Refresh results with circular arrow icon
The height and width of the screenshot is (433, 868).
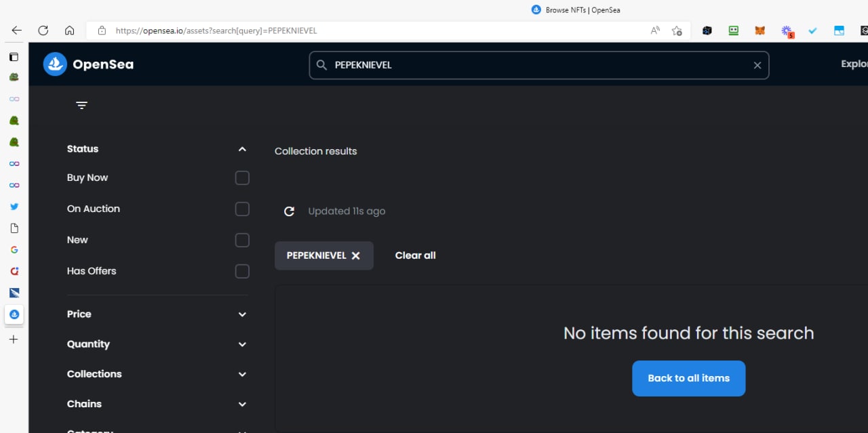coord(289,211)
